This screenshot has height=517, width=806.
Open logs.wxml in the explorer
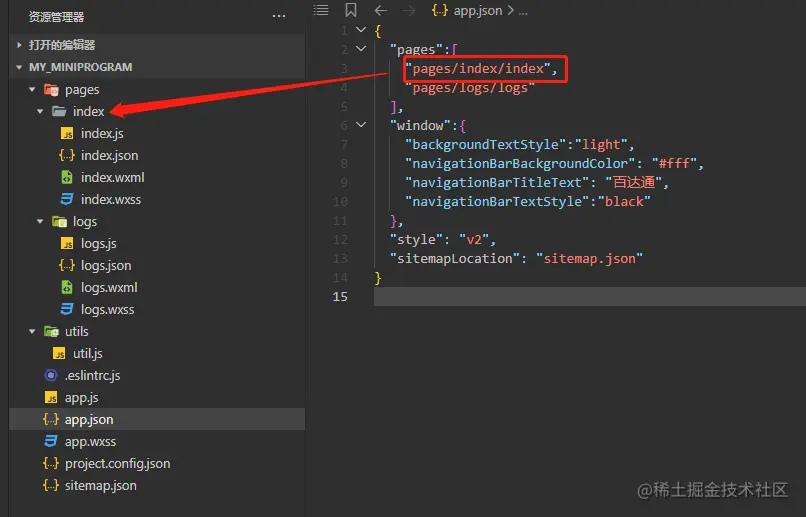click(109, 287)
